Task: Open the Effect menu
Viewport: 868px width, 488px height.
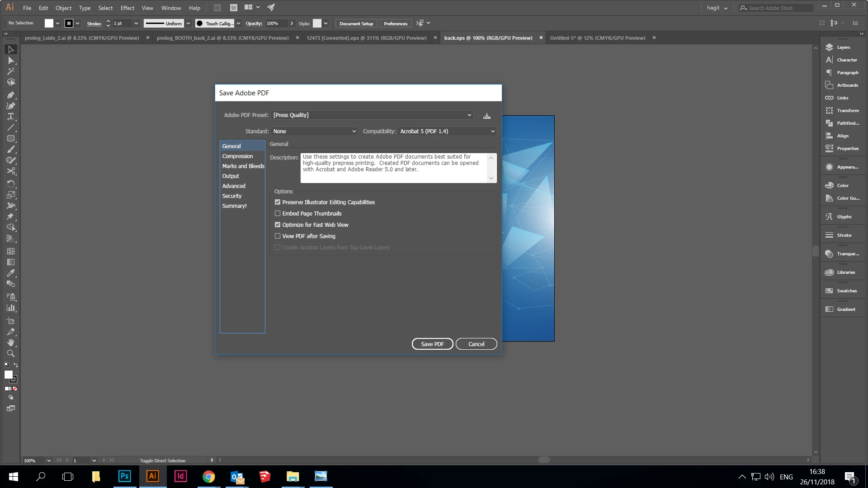Action: (127, 8)
